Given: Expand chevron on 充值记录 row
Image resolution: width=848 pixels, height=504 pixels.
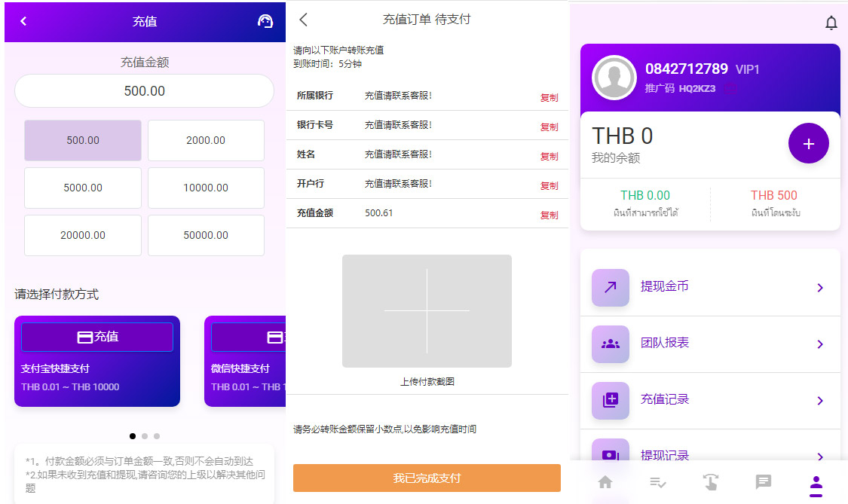Looking at the screenshot, I should [x=820, y=401].
